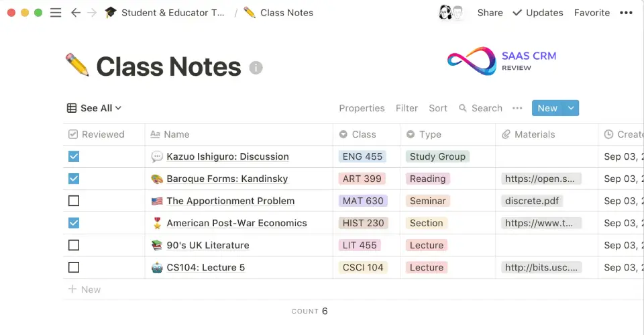
Task: Go back with the left arrow
Action: point(75,13)
